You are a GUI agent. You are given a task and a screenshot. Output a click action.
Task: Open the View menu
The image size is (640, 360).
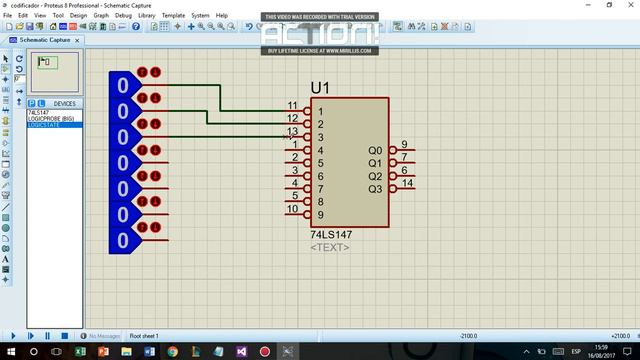pyautogui.click(x=40, y=16)
